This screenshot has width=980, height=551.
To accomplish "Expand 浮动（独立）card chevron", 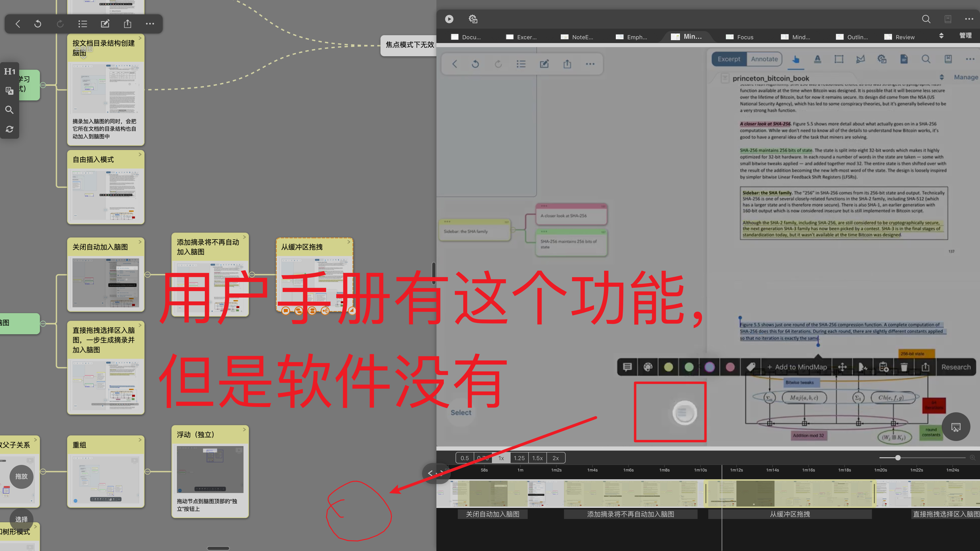I will pos(244,429).
